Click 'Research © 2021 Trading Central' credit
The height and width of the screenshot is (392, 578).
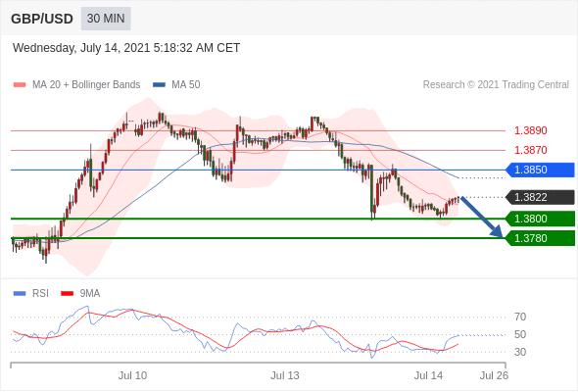coord(496,85)
